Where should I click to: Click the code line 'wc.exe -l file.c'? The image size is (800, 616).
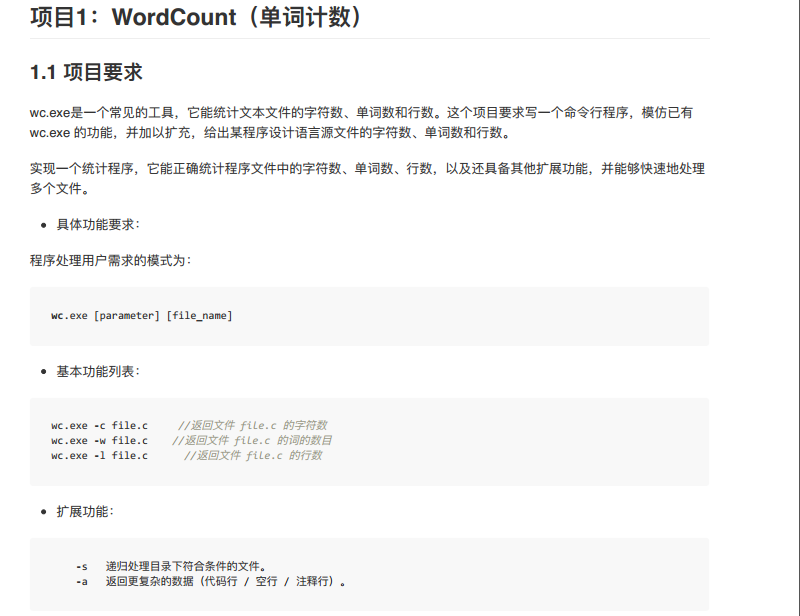tap(99, 455)
